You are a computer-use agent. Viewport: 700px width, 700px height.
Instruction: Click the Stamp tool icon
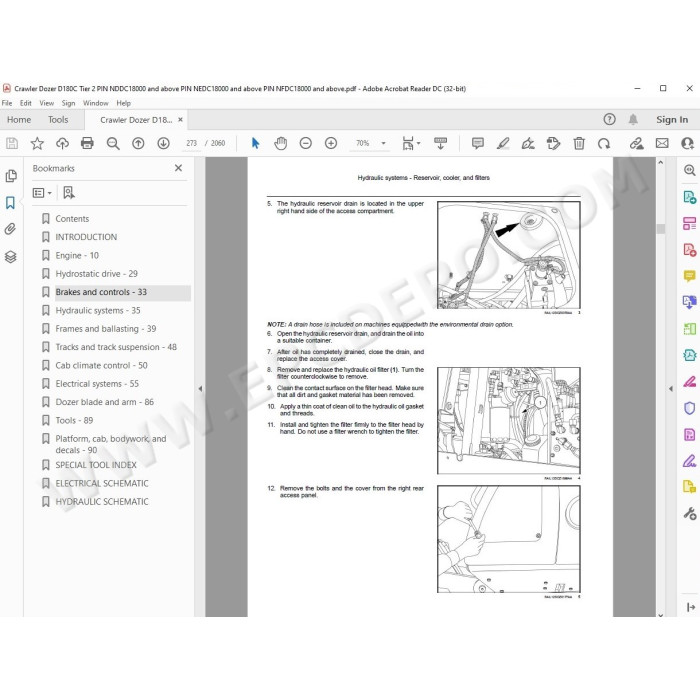tap(554, 143)
